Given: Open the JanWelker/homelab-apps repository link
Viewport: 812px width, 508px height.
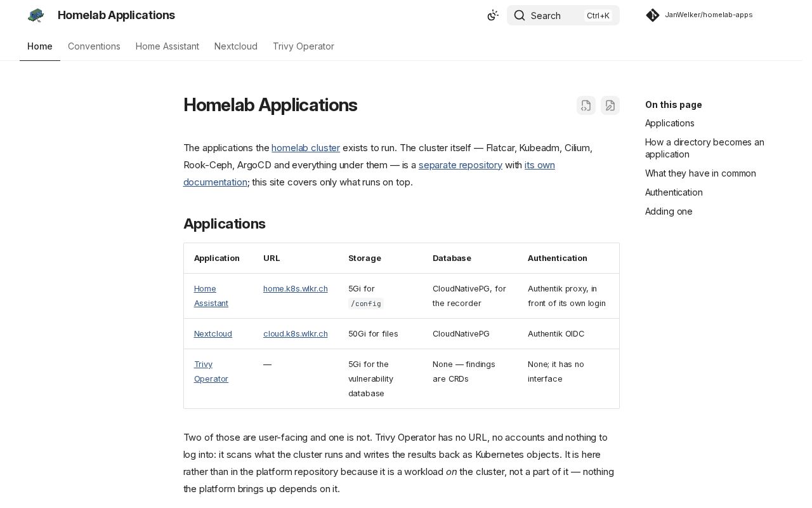Looking at the screenshot, I should [709, 15].
